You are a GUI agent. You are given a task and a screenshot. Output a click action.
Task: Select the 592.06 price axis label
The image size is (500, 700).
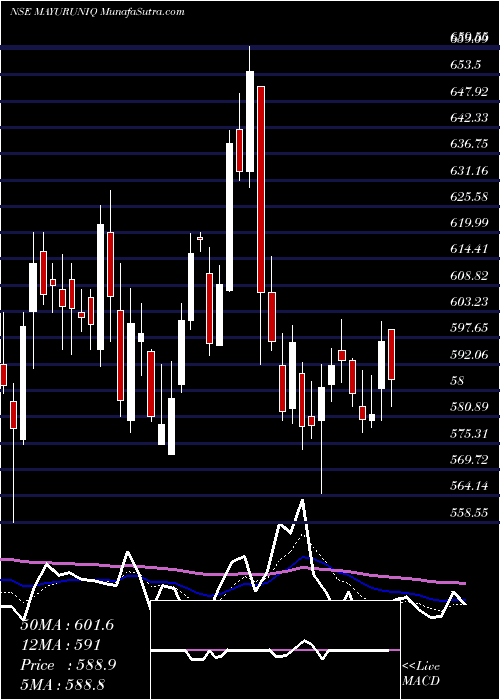pos(470,354)
